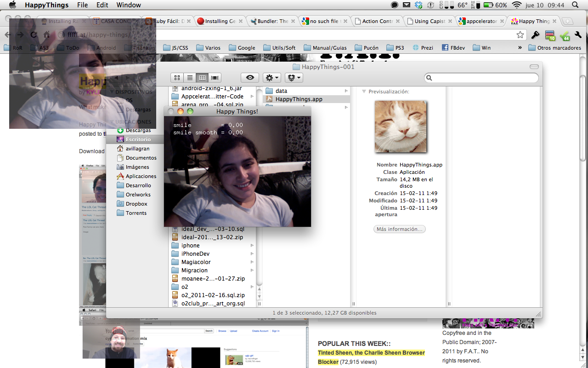Open Dropbox toolbar menu in Finder
588x368 pixels.
tap(294, 78)
